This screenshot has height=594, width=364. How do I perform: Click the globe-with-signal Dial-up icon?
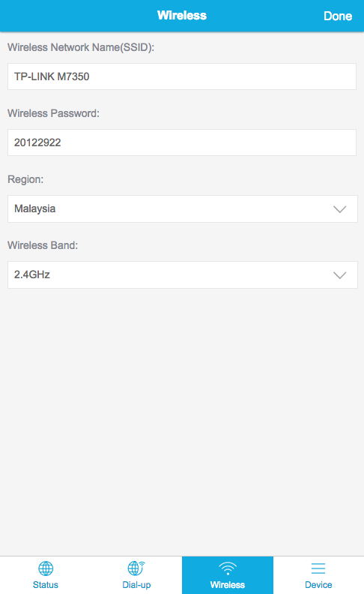pyautogui.click(x=136, y=568)
